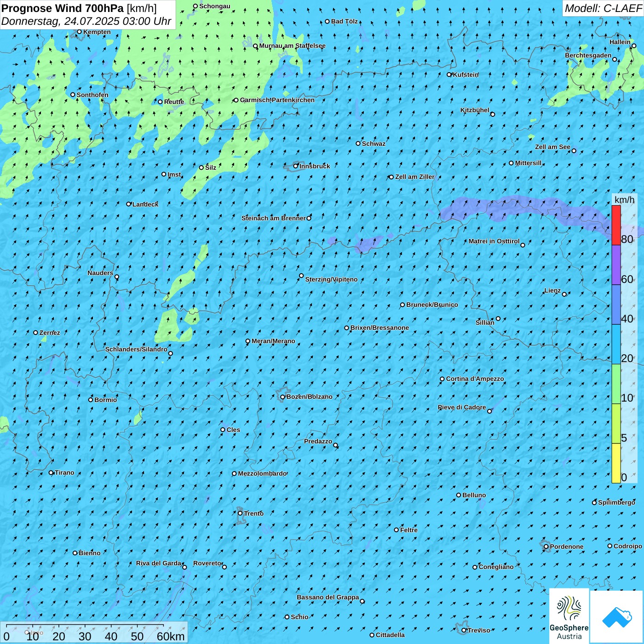Select the Lienz label
This screenshot has width=644, height=644.
click(552, 290)
